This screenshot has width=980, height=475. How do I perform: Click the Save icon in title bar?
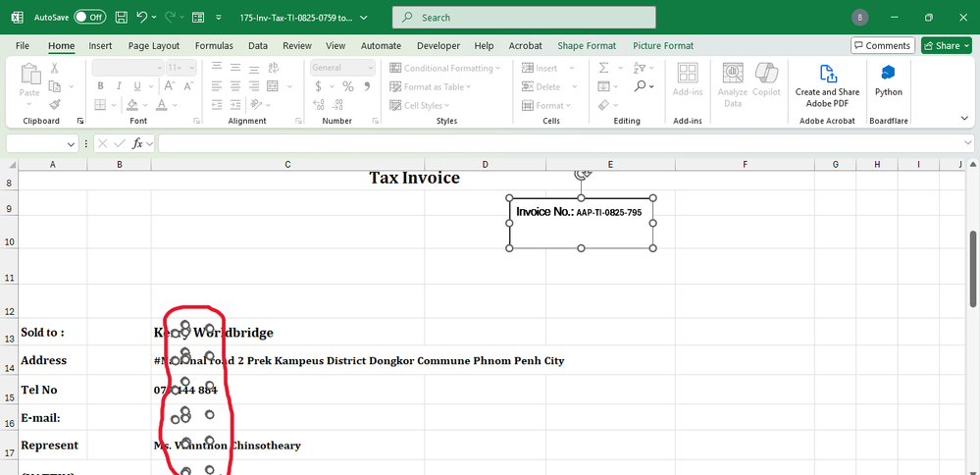(121, 18)
